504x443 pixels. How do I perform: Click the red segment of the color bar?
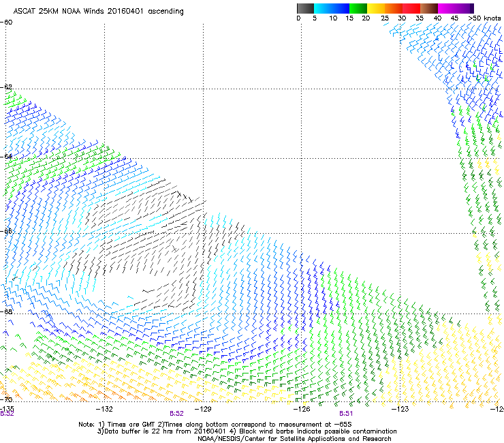point(411,8)
